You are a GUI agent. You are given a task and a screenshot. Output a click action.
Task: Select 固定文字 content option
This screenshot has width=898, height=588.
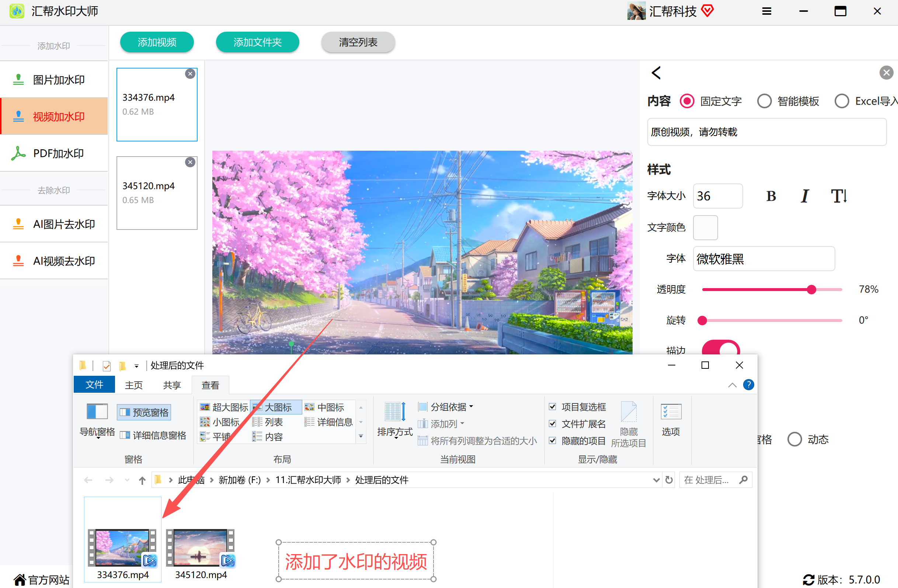pyautogui.click(x=687, y=101)
